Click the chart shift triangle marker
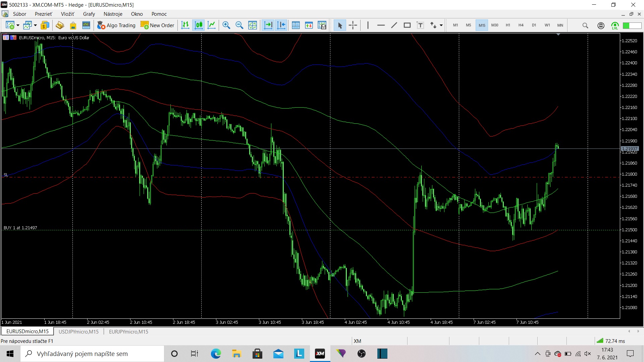This screenshot has height=362, width=644. [558, 35]
